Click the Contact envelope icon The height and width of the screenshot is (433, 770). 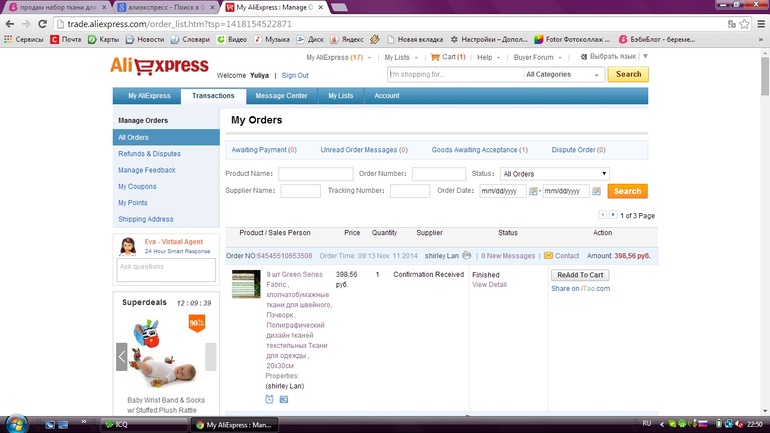(x=548, y=256)
